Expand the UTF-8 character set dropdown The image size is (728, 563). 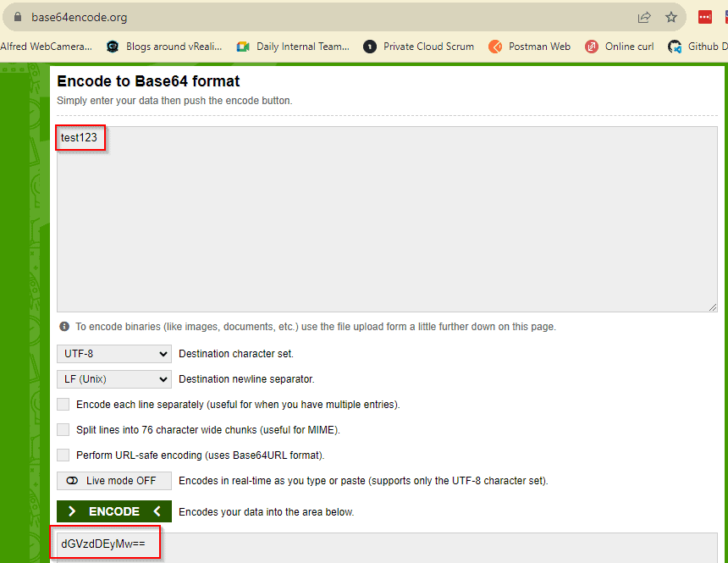coord(114,354)
